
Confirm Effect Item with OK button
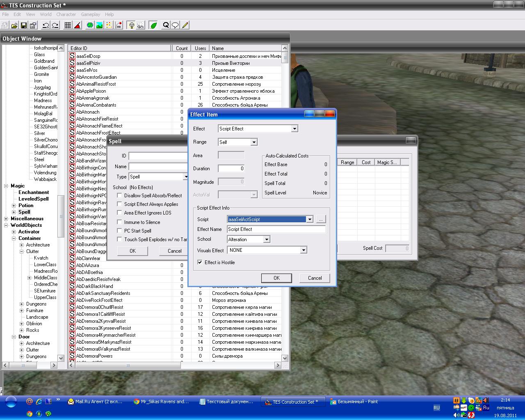pyautogui.click(x=276, y=278)
